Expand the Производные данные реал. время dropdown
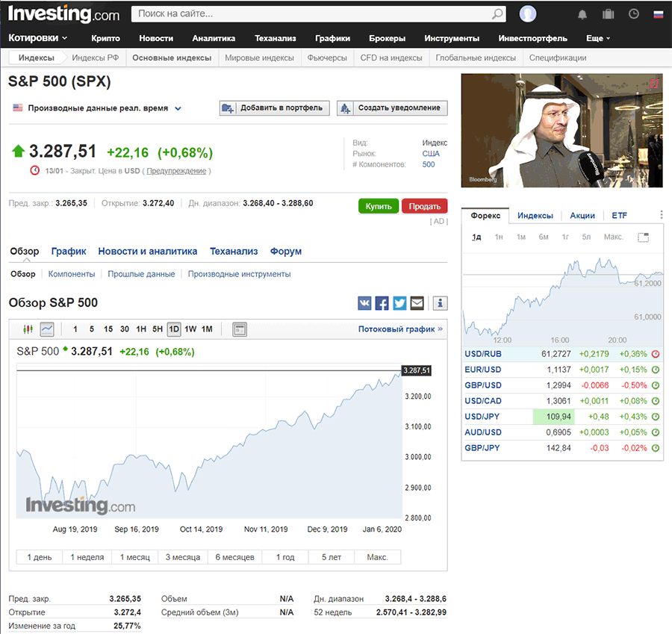 (x=105, y=108)
